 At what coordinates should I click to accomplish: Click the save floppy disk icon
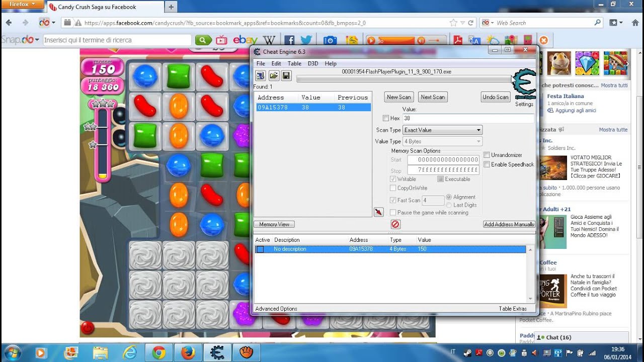pos(286,75)
